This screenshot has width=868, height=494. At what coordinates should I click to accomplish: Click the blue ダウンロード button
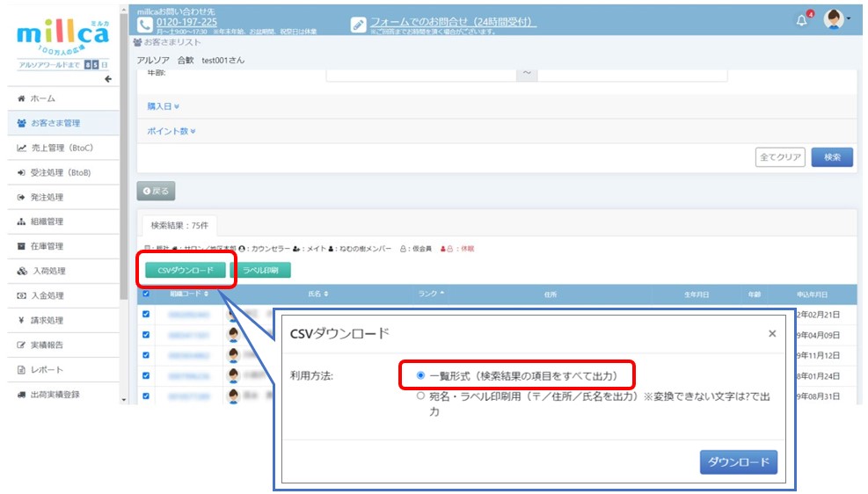pyautogui.click(x=738, y=461)
